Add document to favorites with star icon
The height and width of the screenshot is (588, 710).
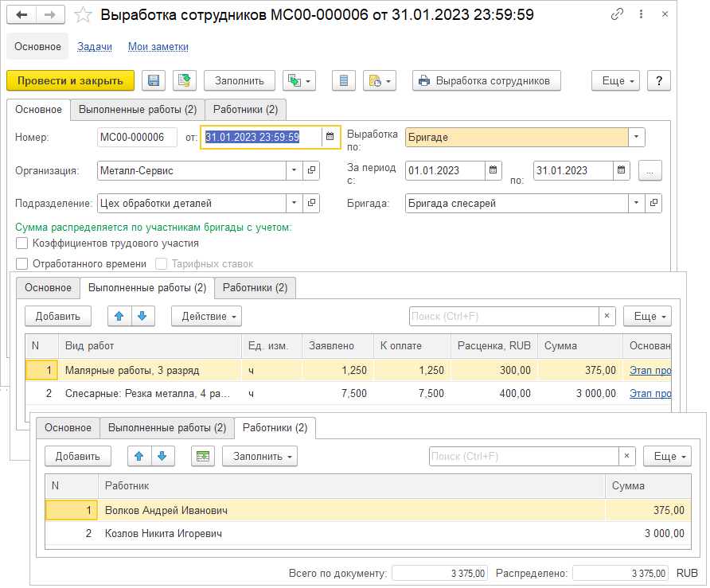tap(82, 15)
